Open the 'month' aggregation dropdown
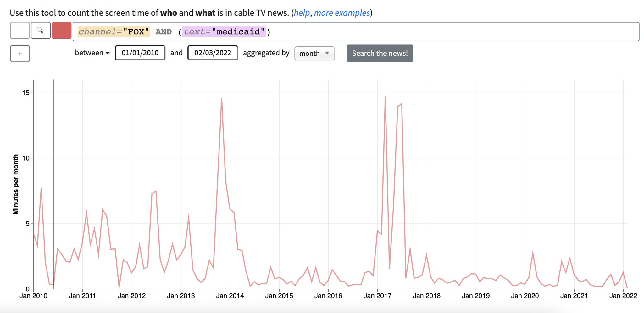644x313 pixels. (314, 53)
